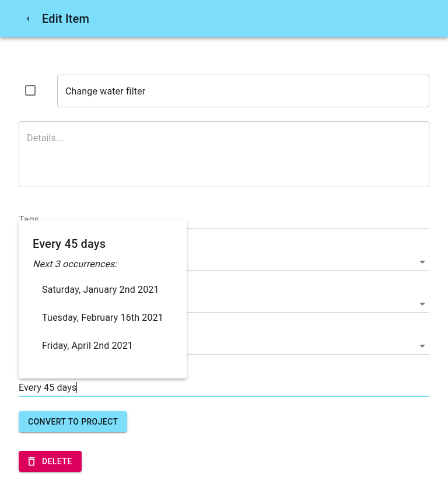Click the light blue header bar
Viewport: 448px width, 494px height.
tap(224, 19)
